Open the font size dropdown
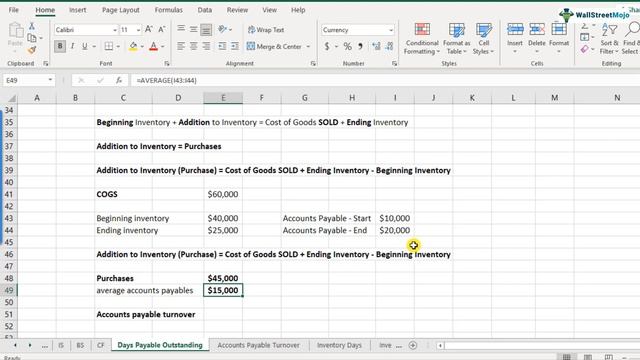This screenshot has width=640, height=360. pyautogui.click(x=138, y=30)
